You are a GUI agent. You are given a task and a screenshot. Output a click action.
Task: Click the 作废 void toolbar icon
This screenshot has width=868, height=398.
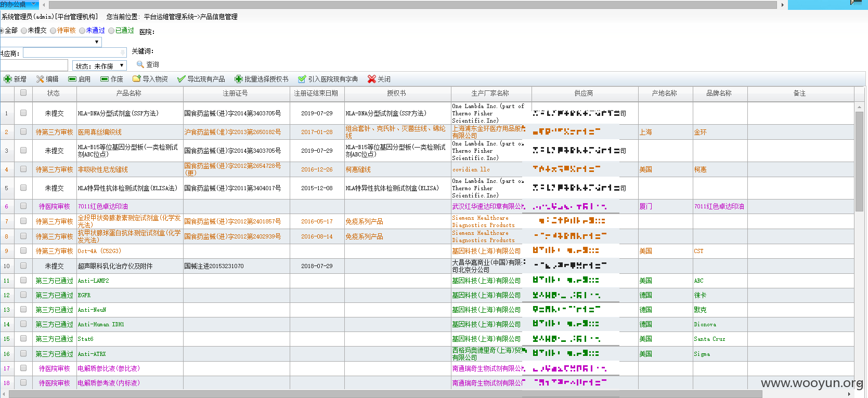(105, 79)
